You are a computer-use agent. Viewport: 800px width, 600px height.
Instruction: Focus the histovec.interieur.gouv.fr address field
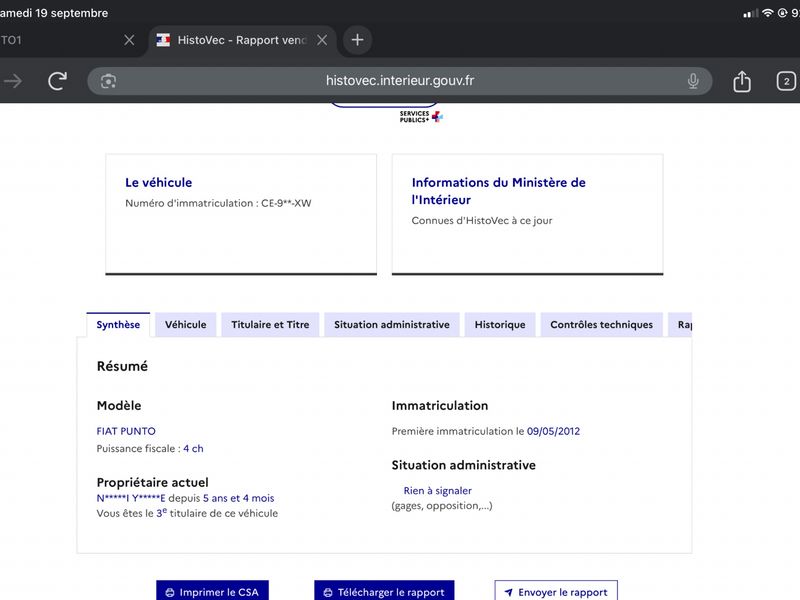pos(399,81)
